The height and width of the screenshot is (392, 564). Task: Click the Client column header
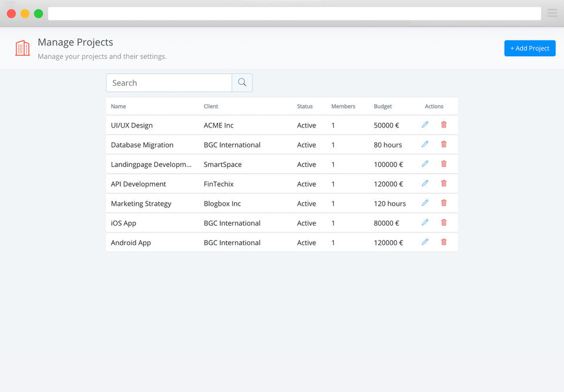pyautogui.click(x=211, y=106)
